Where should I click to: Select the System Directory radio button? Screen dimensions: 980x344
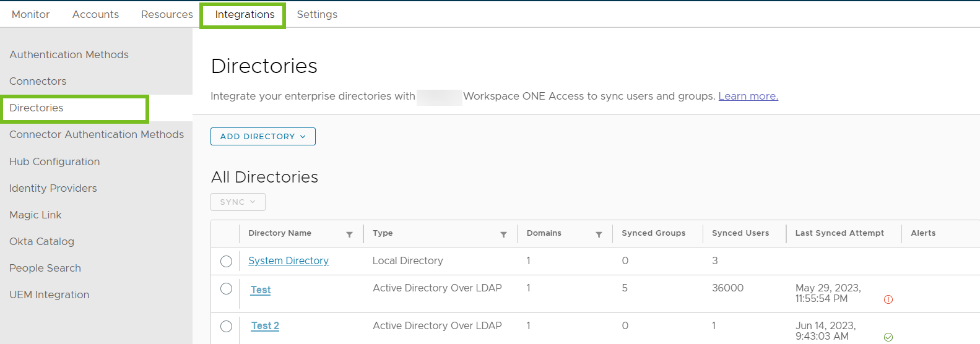(x=226, y=261)
